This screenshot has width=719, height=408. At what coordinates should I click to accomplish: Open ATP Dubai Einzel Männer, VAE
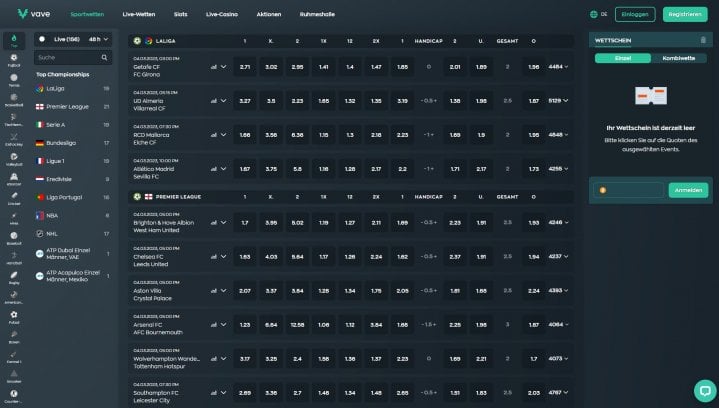72,254
